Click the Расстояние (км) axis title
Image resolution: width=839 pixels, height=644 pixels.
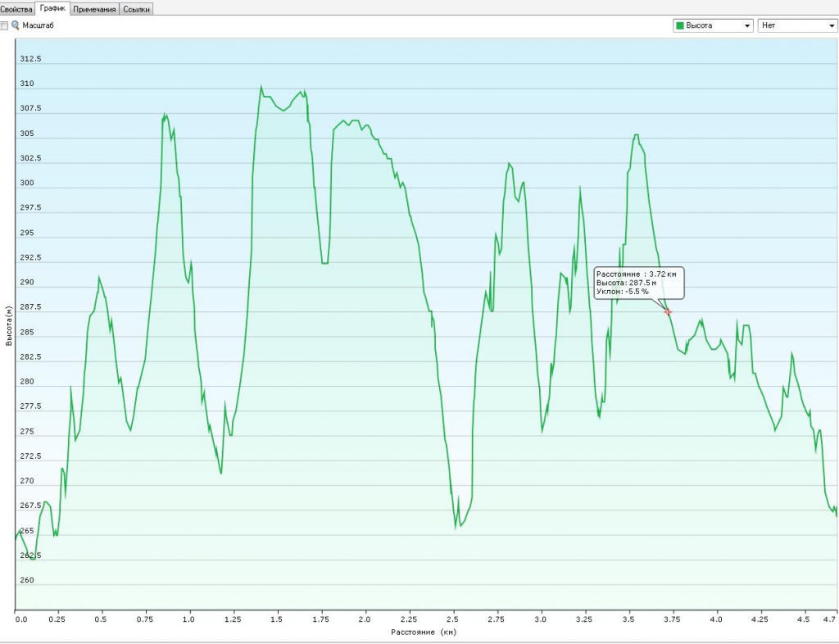[x=423, y=633]
